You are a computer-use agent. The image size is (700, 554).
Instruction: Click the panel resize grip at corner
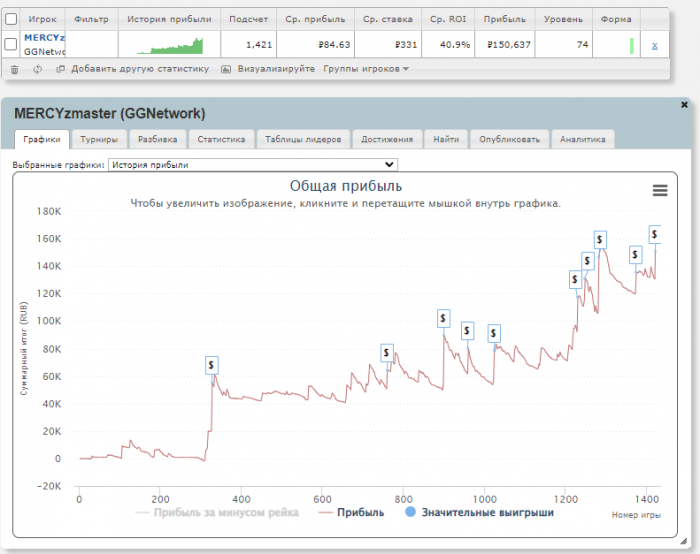pyautogui.click(x=683, y=541)
